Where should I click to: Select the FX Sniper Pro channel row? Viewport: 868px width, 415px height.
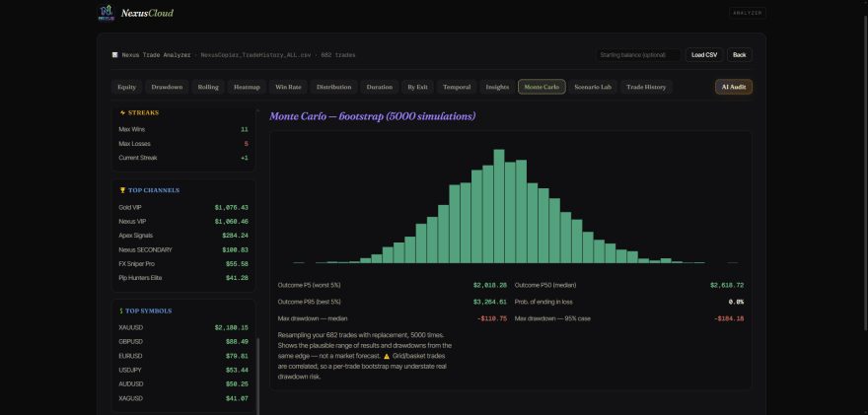(183, 264)
